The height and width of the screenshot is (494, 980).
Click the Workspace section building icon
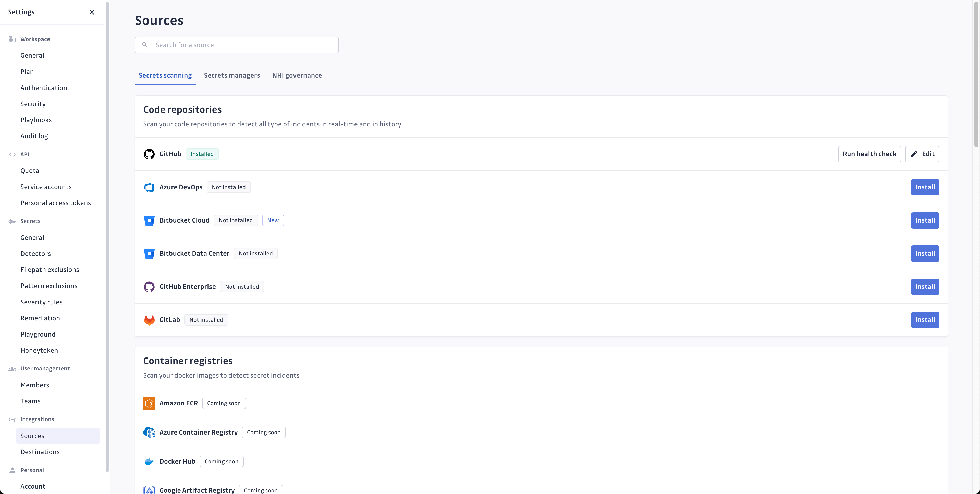pyautogui.click(x=12, y=39)
